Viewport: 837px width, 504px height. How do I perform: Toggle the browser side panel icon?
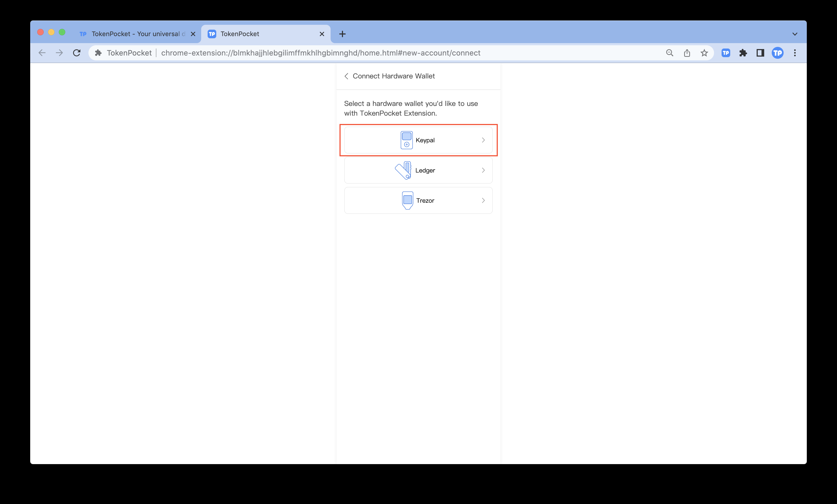(x=760, y=53)
